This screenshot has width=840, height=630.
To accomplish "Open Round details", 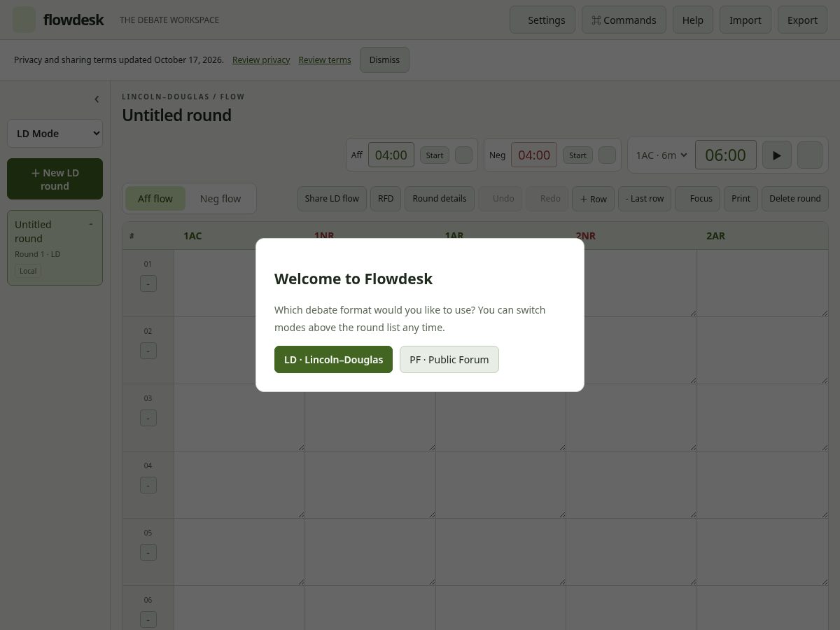I will [440, 199].
